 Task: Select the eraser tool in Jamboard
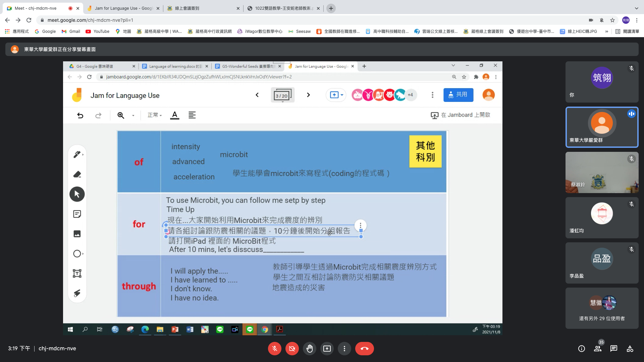click(77, 174)
